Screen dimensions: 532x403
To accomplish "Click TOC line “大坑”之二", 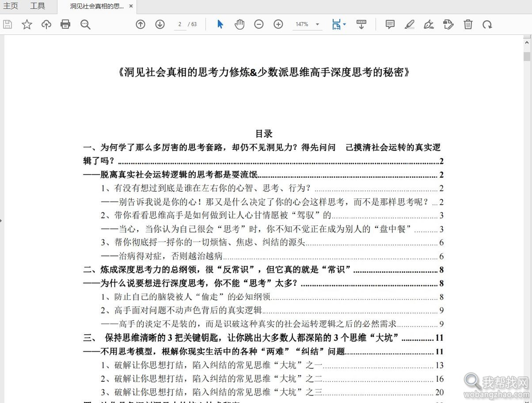I will 272,379.
